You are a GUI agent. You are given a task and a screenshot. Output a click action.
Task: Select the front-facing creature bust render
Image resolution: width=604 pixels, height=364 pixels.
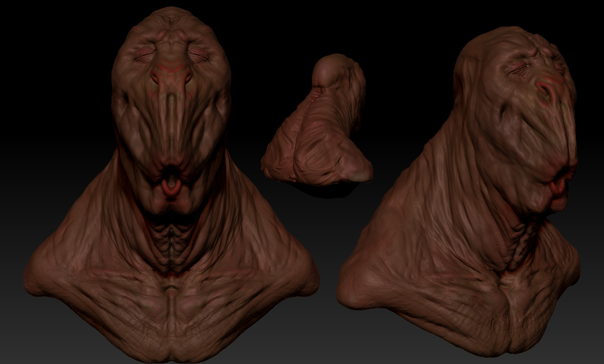171,184
